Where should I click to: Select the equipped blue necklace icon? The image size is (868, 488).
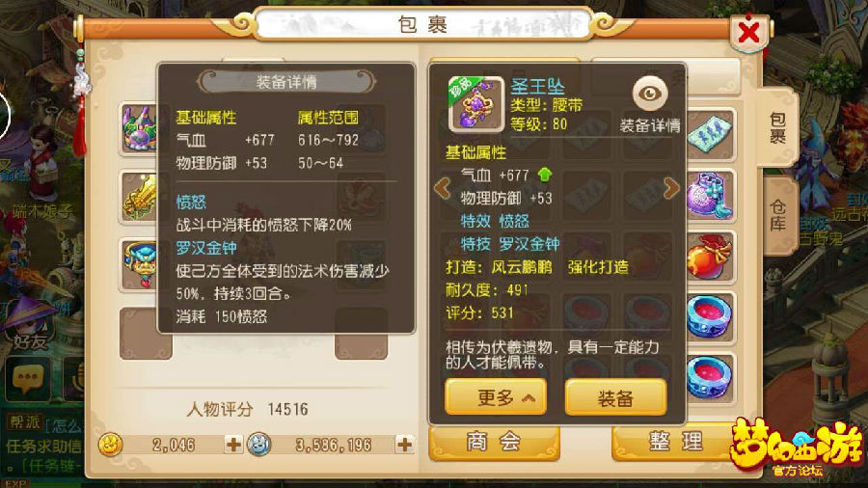click(x=139, y=264)
